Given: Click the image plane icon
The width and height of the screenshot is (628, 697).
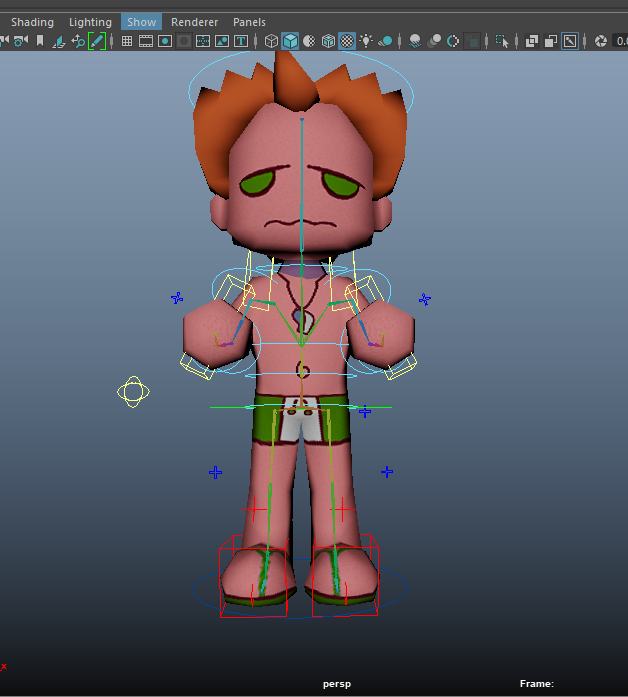Looking at the screenshot, I should click(x=59, y=41).
